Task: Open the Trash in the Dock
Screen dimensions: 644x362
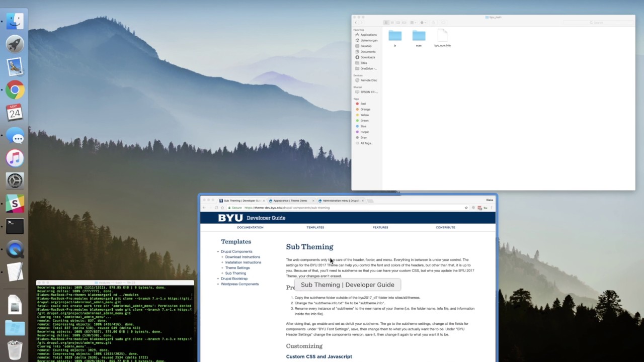Action: pos(15,350)
